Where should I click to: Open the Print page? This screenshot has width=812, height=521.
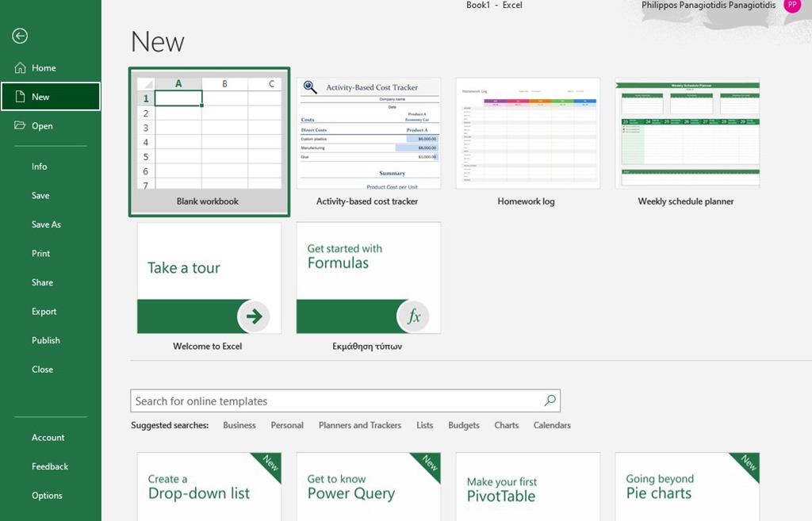tap(41, 253)
